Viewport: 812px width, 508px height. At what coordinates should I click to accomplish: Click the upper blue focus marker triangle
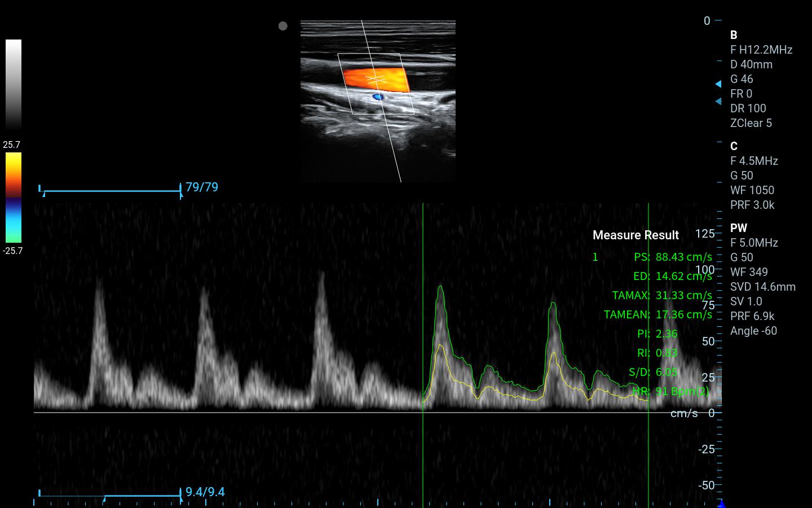pyautogui.click(x=718, y=84)
